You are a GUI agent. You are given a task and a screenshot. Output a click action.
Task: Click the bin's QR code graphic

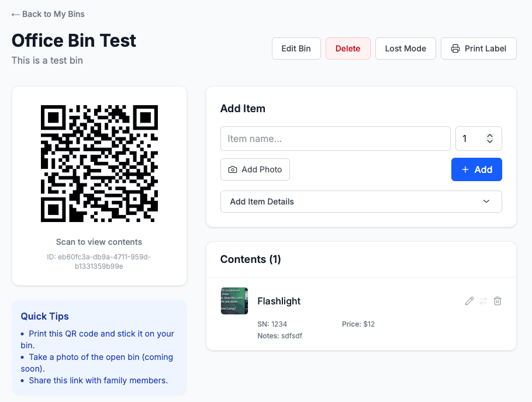99,164
